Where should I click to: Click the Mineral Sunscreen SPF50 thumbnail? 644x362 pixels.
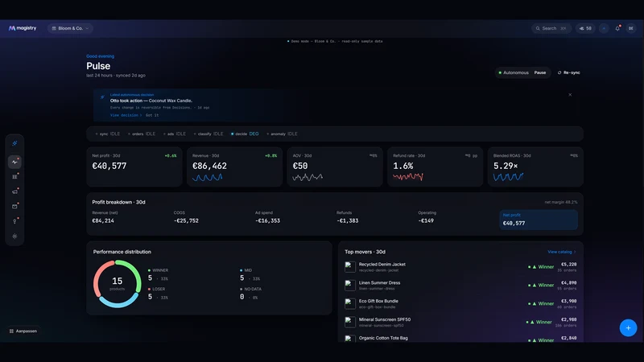(350, 323)
